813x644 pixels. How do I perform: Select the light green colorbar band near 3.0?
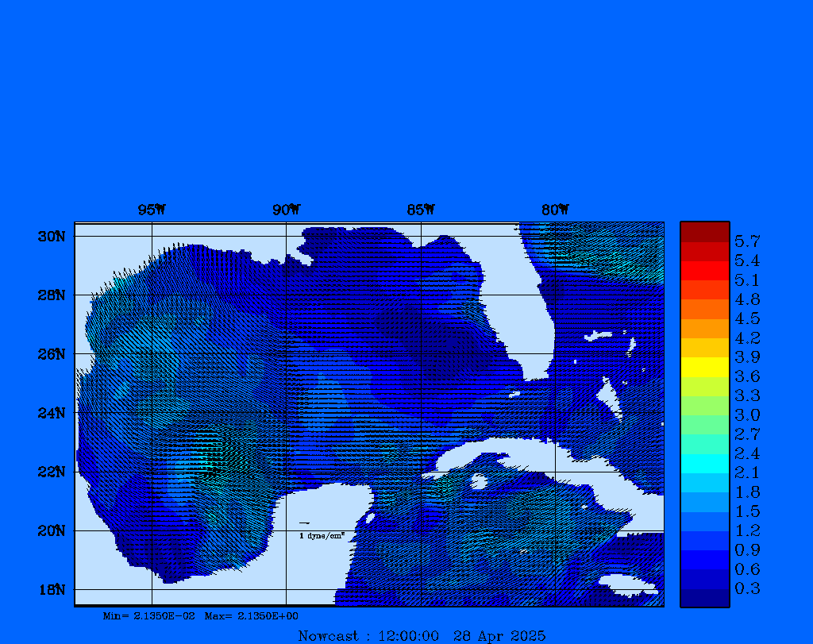[x=704, y=406]
